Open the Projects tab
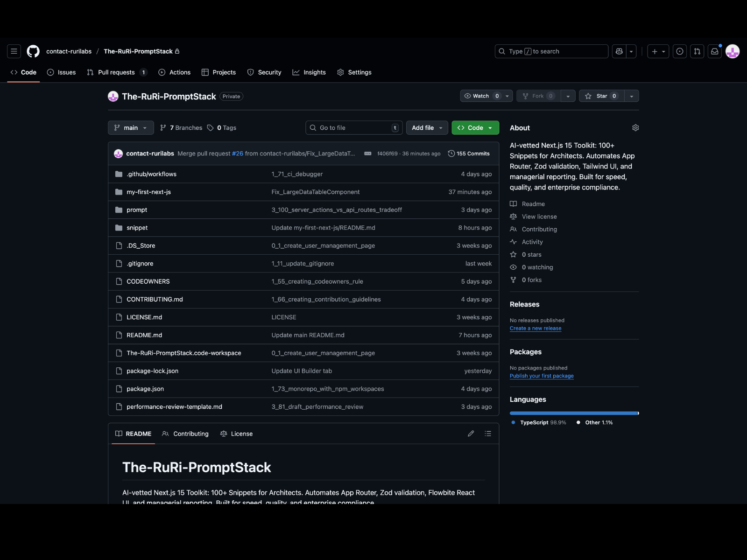 218,72
